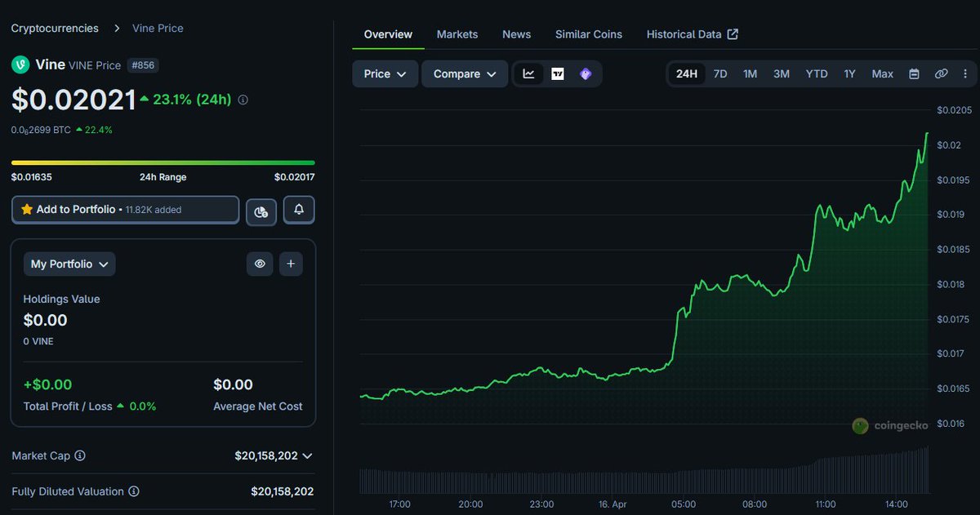Click Add to Portfolio button

click(x=126, y=210)
